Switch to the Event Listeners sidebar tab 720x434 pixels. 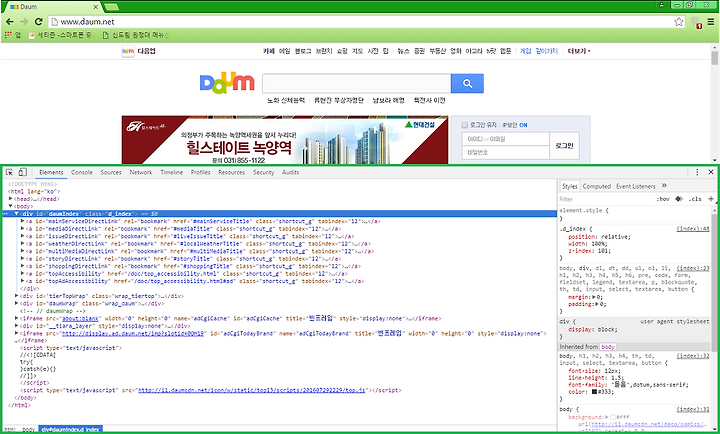[636, 186]
